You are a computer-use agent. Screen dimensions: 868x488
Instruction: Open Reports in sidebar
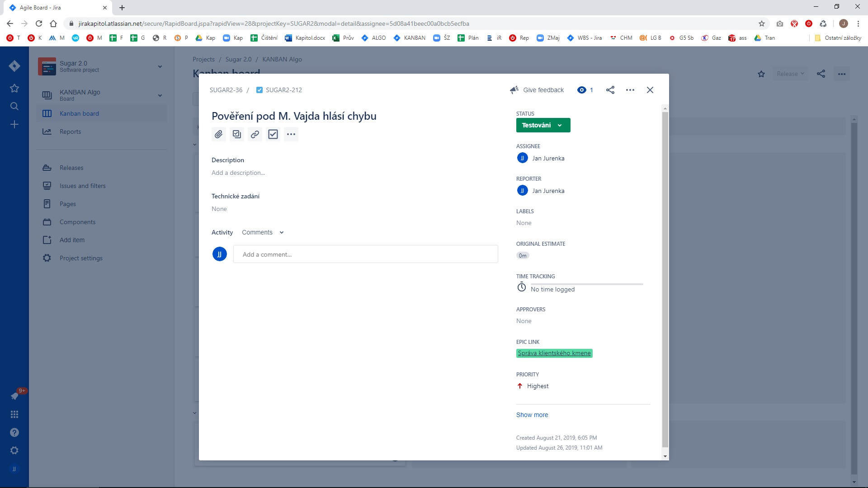(102, 131)
